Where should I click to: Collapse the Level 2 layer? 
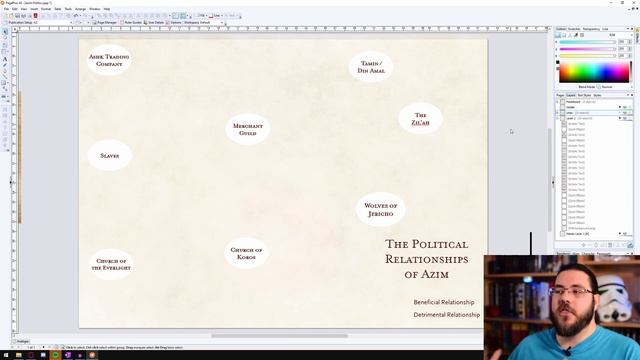click(557, 118)
